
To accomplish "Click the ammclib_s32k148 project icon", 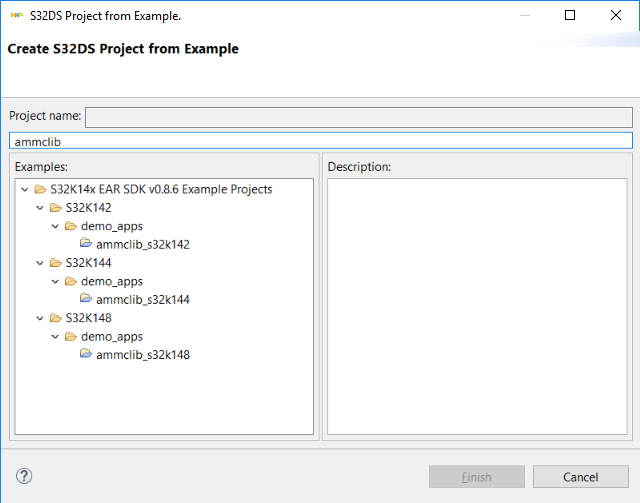I will point(87,354).
